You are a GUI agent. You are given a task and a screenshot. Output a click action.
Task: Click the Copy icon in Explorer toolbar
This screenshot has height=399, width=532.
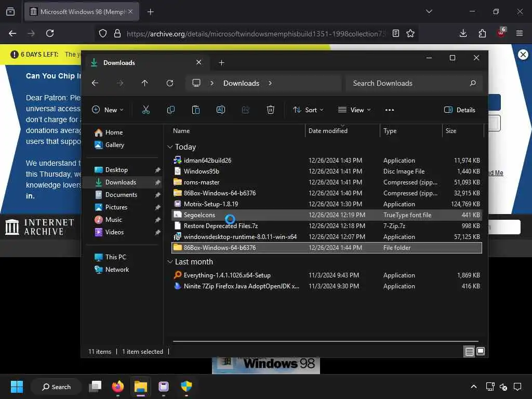click(x=170, y=110)
